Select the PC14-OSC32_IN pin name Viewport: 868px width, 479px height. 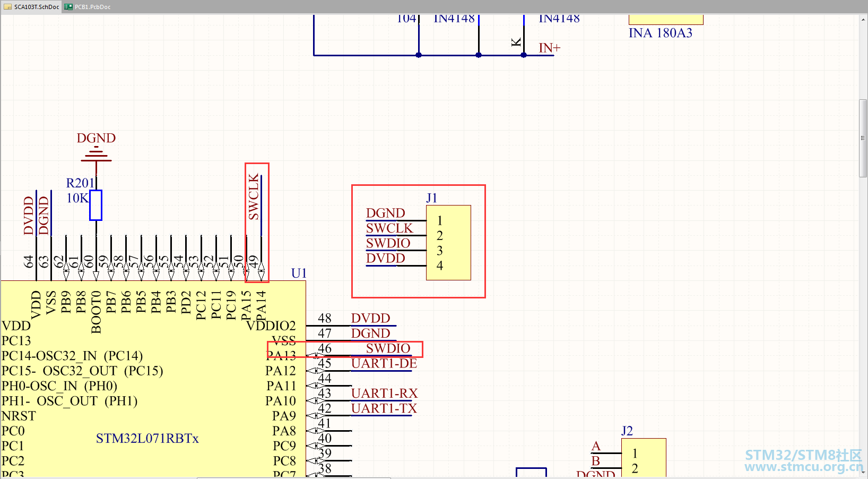pos(72,356)
